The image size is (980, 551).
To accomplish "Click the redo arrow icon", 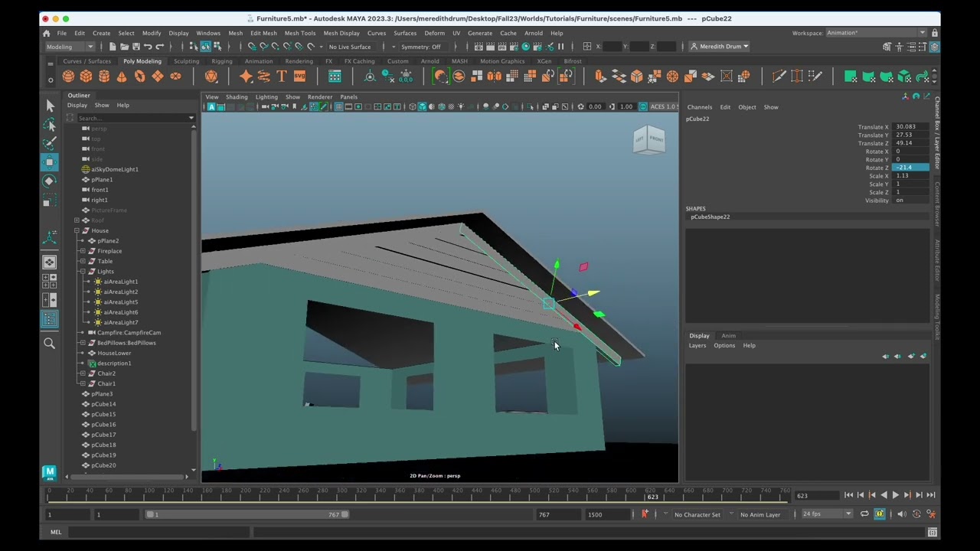I will [160, 47].
